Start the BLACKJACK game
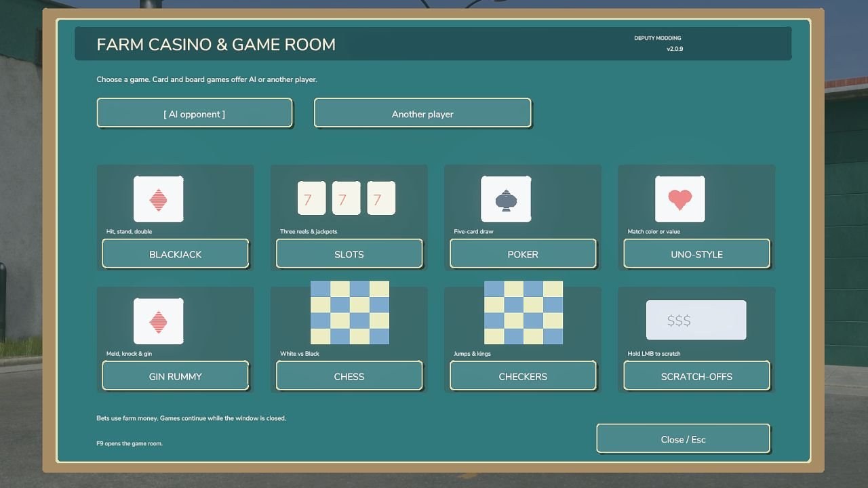 point(176,254)
